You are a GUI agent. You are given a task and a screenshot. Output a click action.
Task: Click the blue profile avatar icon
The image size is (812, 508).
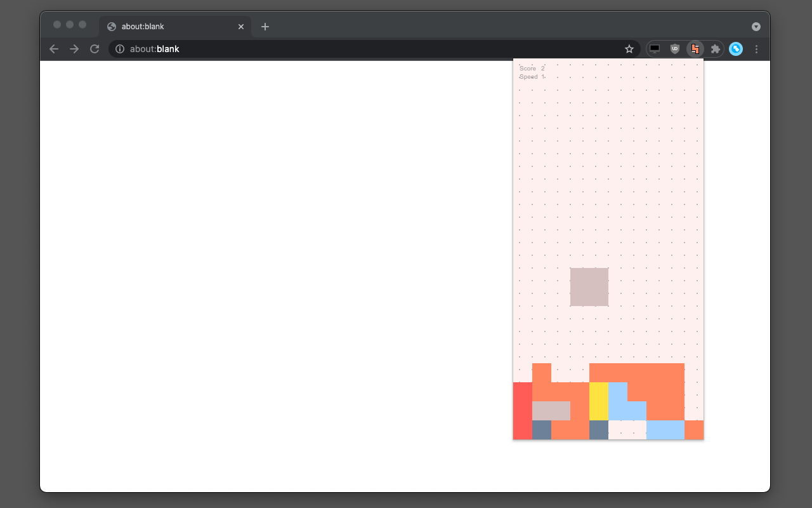pos(736,49)
